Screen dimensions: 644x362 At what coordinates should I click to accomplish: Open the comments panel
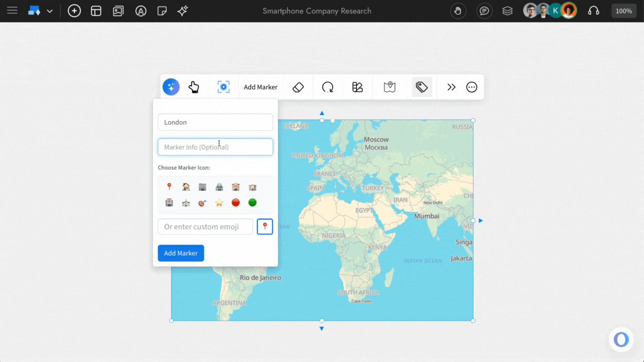coord(484,10)
